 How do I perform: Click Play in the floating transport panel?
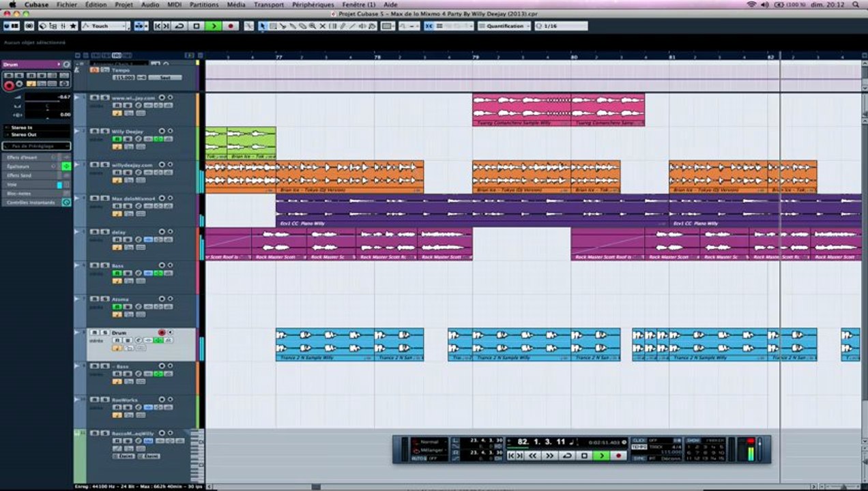pyautogui.click(x=601, y=456)
